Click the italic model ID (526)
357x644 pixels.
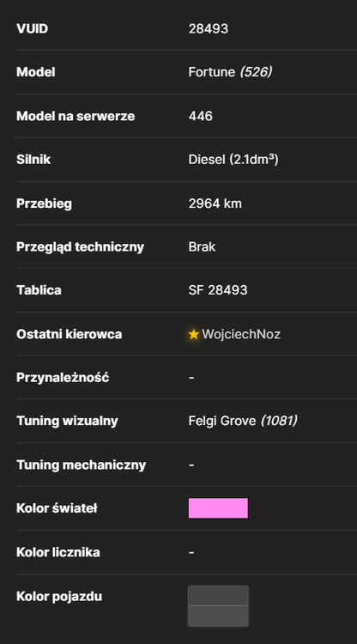[x=256, y=72]
